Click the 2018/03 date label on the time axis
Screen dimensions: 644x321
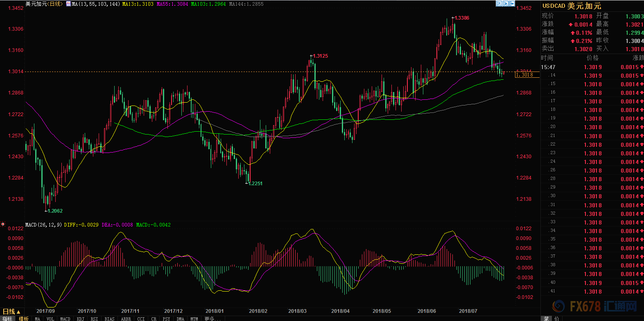pos(297,311)
